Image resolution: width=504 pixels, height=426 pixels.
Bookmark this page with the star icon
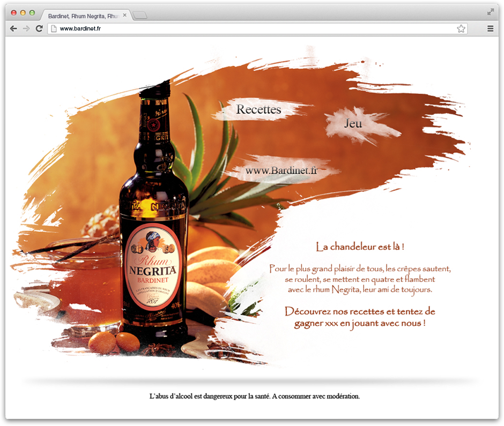[461, 29]
